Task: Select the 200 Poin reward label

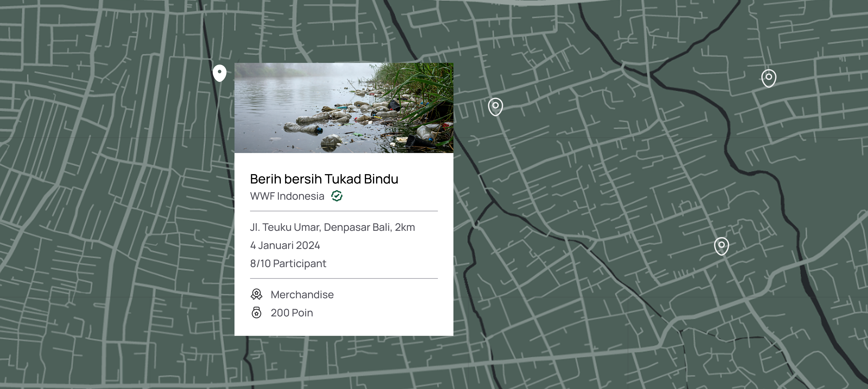Action: click(292, 313)
